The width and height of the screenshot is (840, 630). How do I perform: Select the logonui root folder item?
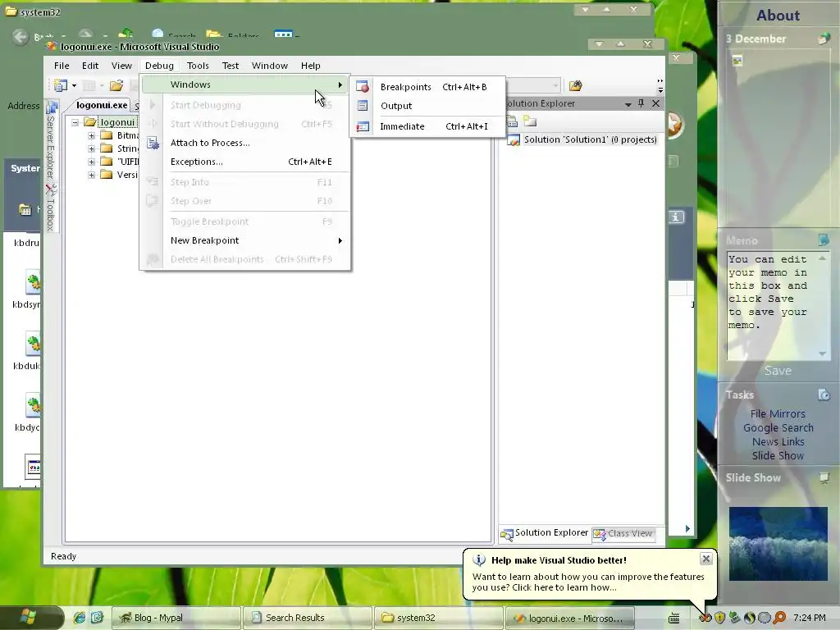tap(117, 123)
